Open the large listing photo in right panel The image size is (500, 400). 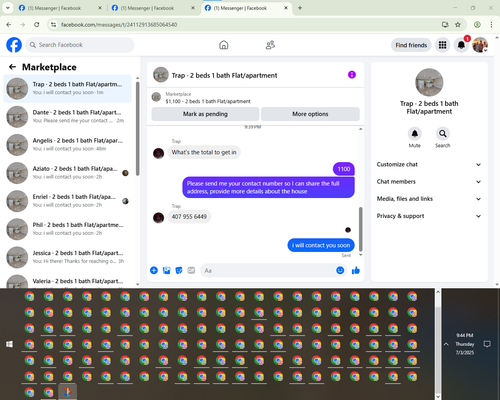click(429, 82)
